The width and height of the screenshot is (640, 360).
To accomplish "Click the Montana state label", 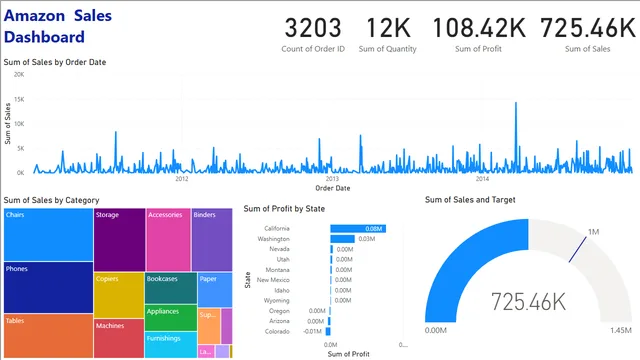I will [278, 270].
